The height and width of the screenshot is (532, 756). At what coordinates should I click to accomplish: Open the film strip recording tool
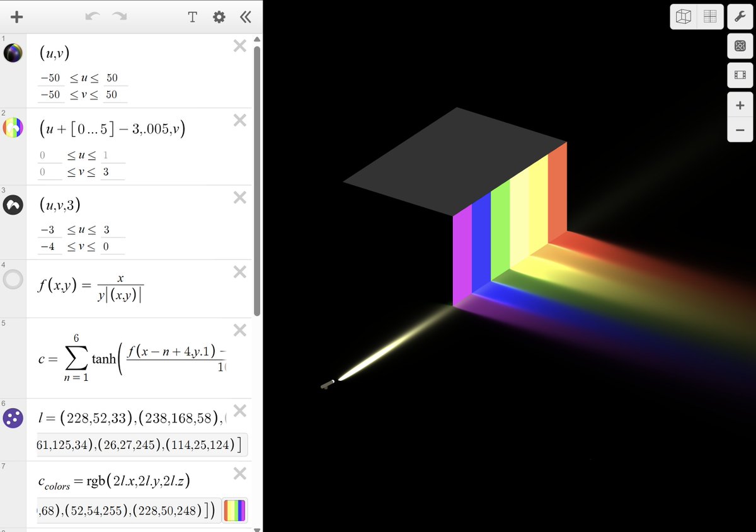[740, 76]
